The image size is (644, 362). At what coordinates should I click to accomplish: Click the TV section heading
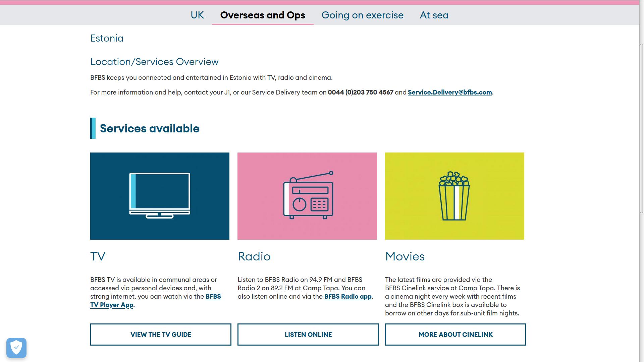click(98, 256)
